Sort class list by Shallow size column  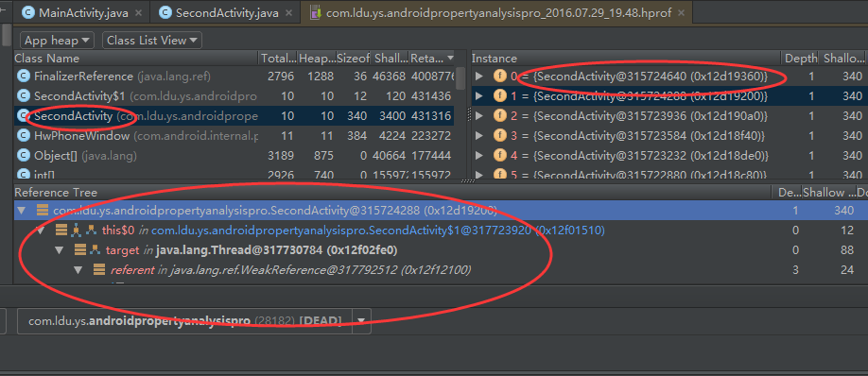[x=390, y=58]
